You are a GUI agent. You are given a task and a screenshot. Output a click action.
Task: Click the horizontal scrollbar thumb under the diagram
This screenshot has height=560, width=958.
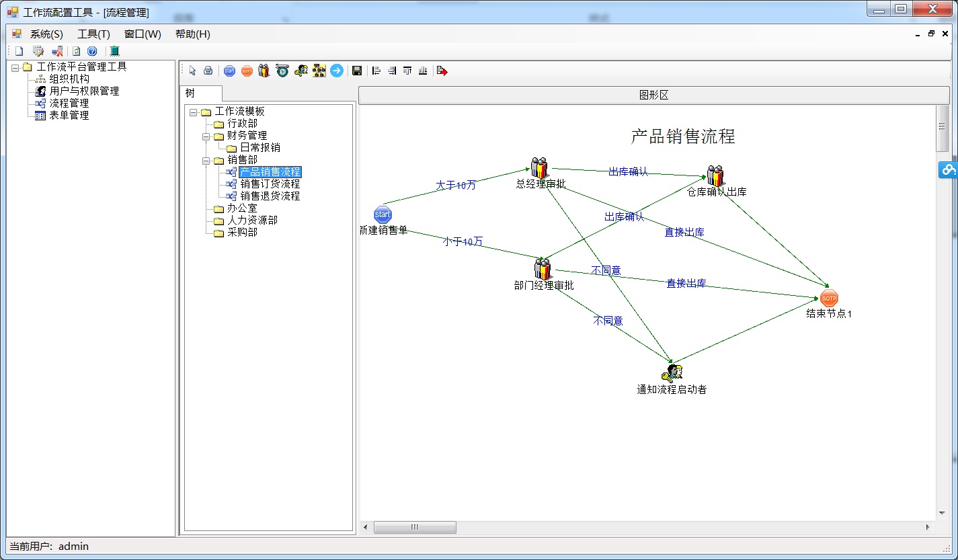coord(415,528)
